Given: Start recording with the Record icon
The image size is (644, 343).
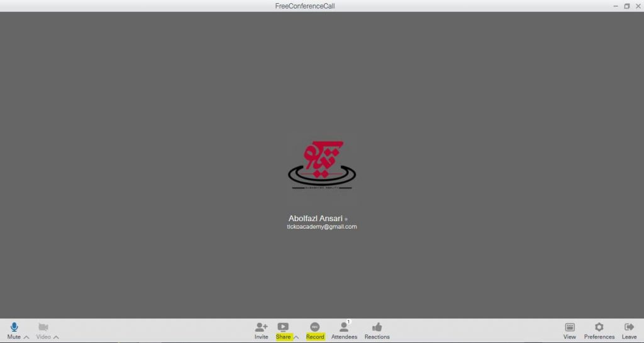Looking at the screenshot, I should 315,327.
